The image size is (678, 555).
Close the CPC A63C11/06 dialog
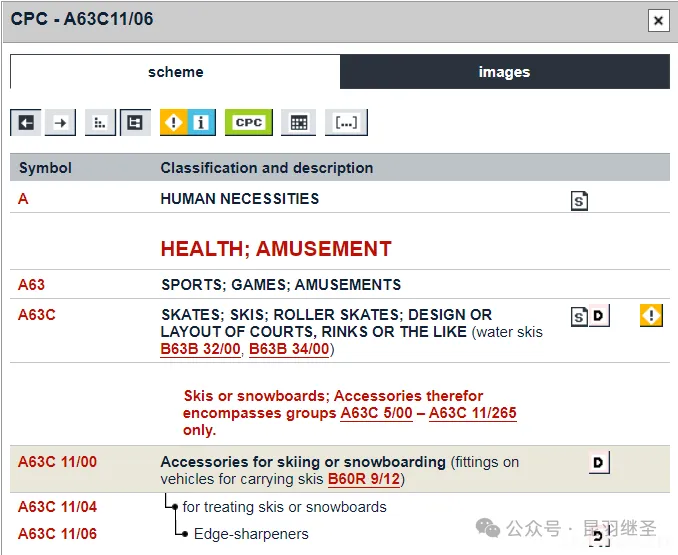(658, 20)
